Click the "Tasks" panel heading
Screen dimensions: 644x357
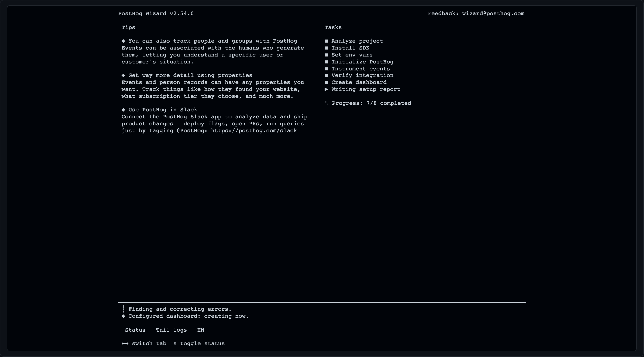pos(333,27)
